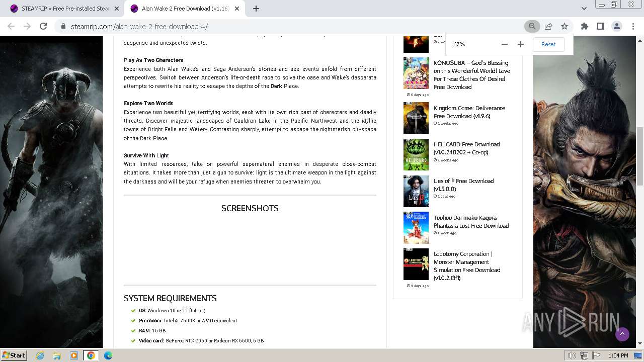Open the Chrome three-dot menu
The width and height of the screenshot is (644, 362).
tap(633, 26)
